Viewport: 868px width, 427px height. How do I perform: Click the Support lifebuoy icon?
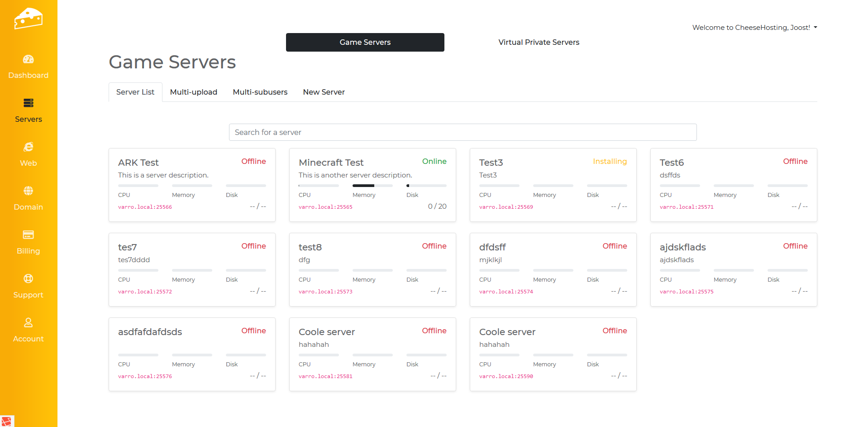pyautogui.click(x=28, y=278)
